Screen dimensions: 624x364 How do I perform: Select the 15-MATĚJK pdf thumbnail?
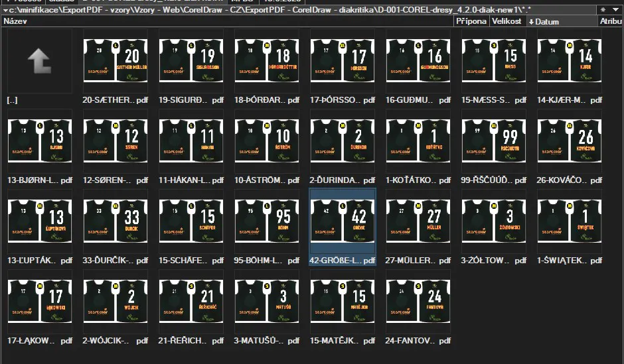tap(343, 302)
